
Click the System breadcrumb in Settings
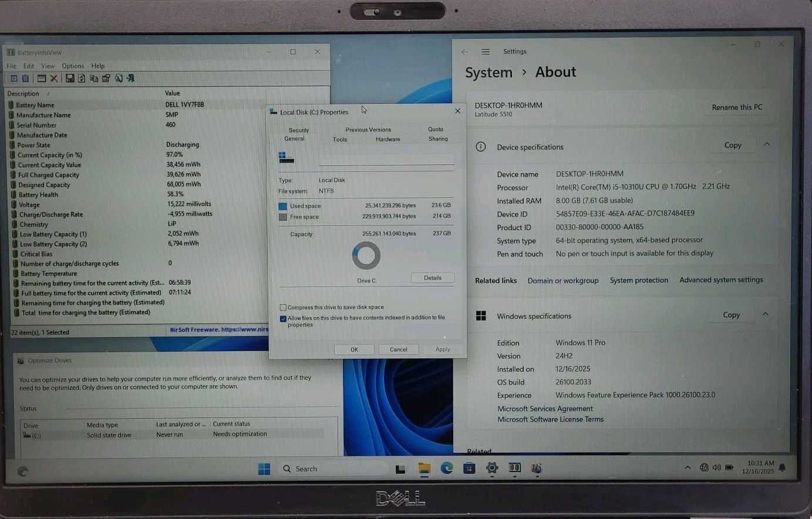pos(488,73)
